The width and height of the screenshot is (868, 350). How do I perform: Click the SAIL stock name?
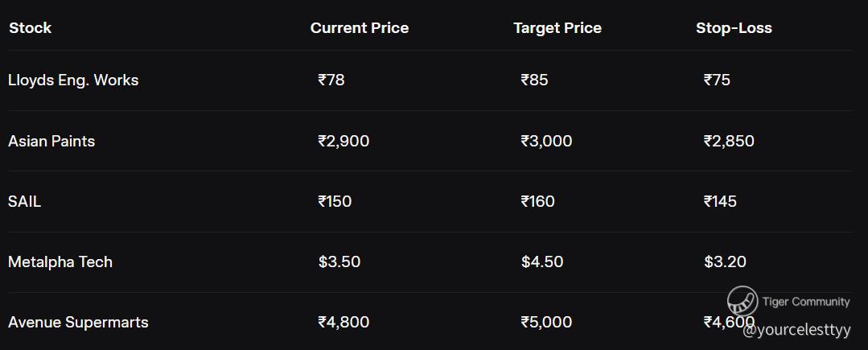click(x=24, y=202)
